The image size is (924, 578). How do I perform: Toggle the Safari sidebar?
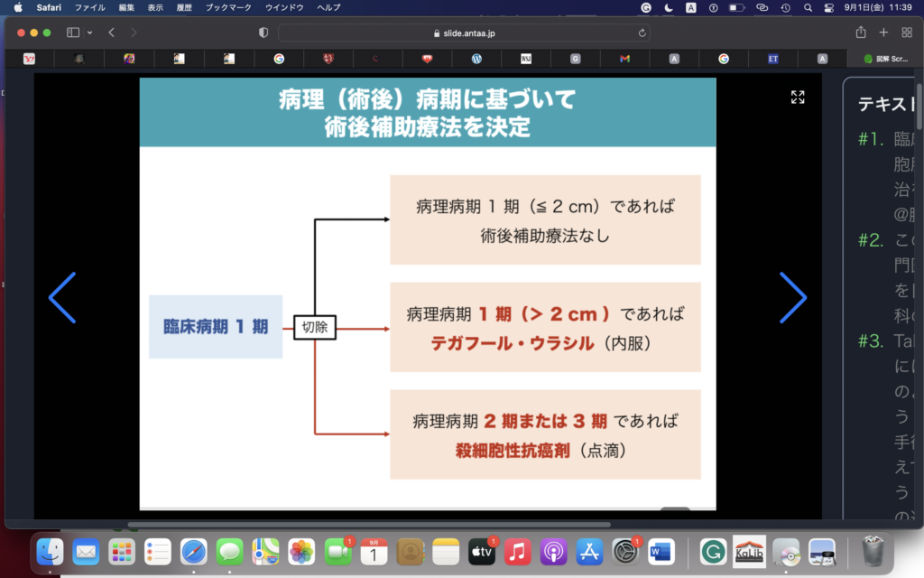74,32
